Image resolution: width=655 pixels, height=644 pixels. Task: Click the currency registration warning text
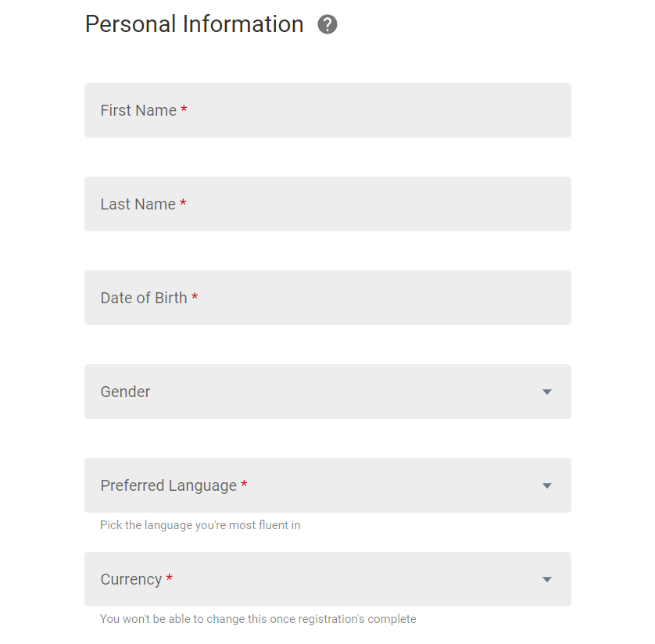[x=258, y=619]
